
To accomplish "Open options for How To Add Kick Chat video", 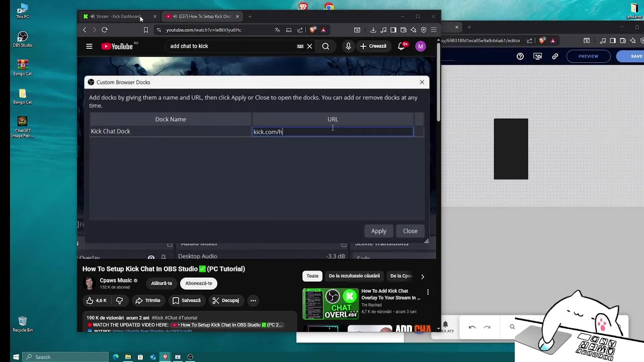I will click(x=428, y=292).
